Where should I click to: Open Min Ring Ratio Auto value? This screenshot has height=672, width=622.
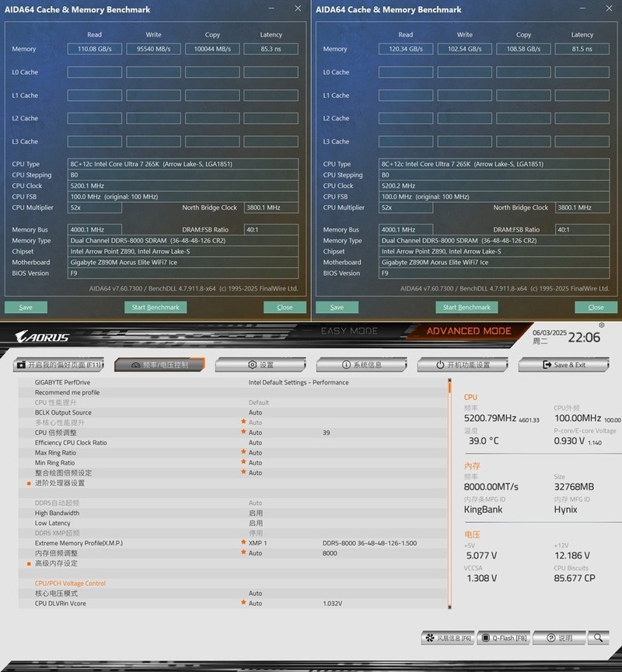pos(255,463)
